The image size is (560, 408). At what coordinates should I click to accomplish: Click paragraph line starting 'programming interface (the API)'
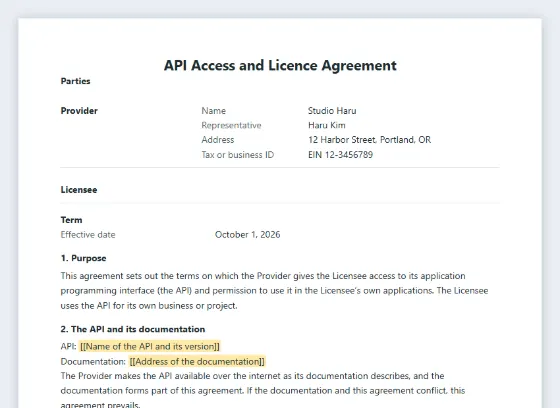274,291
